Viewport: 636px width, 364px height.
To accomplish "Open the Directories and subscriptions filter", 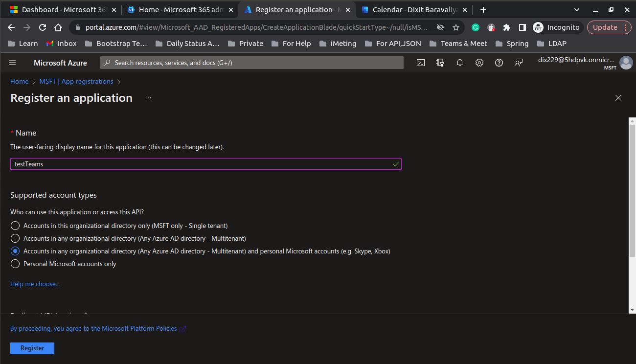I will click(440, 63).
